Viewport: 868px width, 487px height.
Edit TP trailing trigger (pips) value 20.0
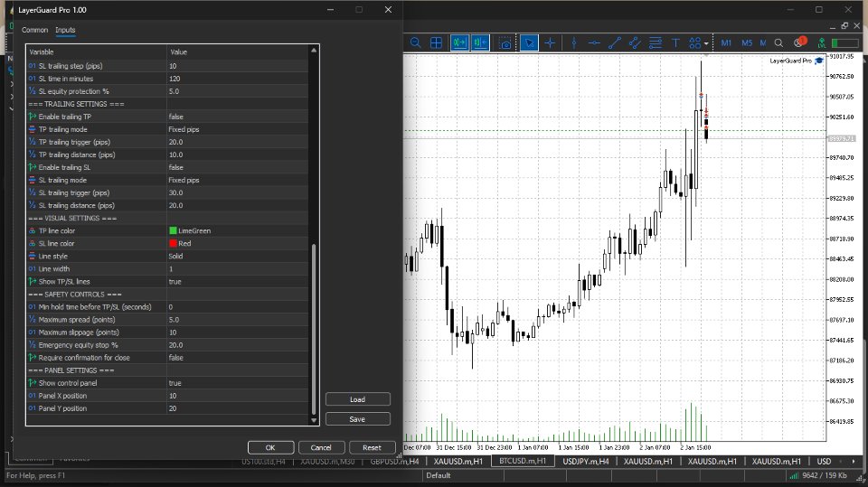(x=238, y=142)
